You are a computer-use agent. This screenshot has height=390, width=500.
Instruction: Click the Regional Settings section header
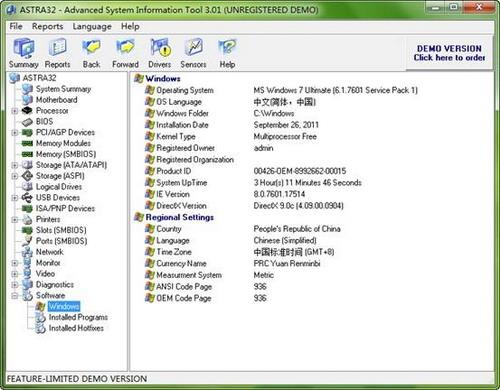click(x=180, y=217)
